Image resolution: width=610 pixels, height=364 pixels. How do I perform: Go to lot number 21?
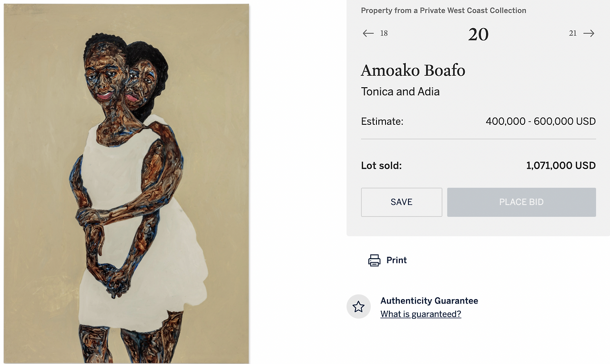(x=573, y=33)
